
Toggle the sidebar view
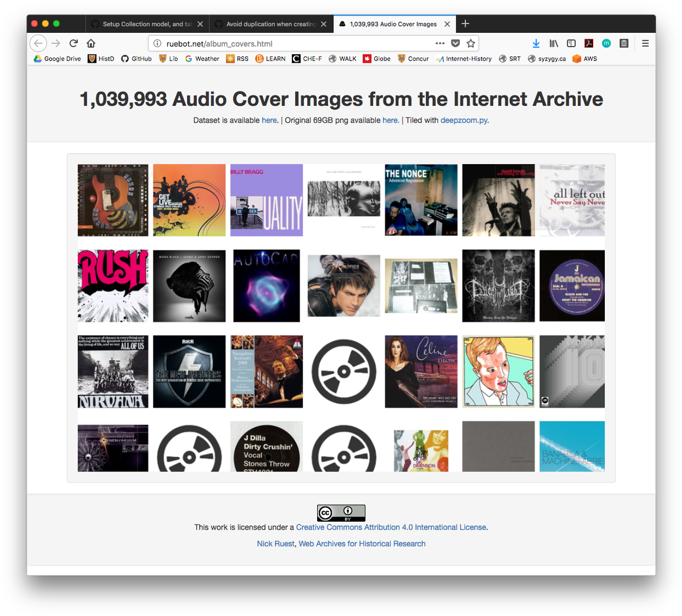point(571,43)
